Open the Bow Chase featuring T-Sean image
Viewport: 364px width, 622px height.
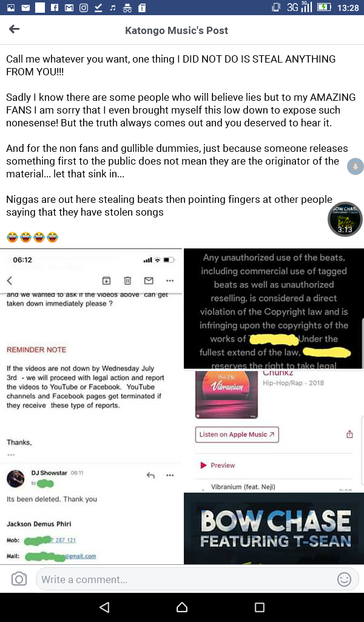(274, 528)
